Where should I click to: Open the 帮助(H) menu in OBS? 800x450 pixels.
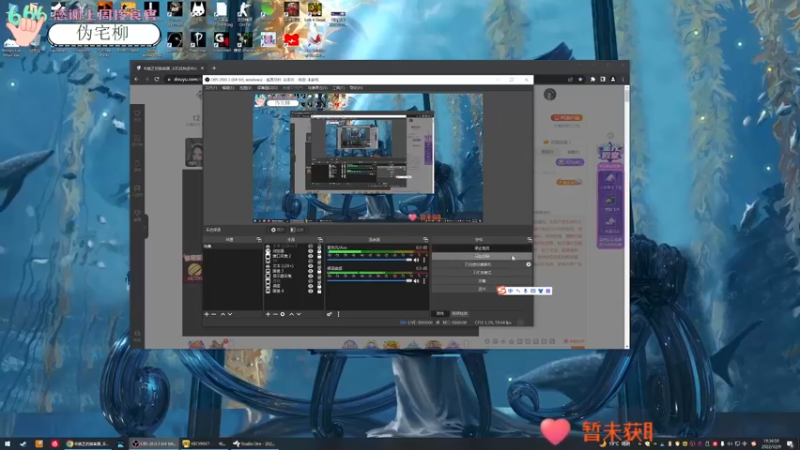tap(356, 88)
